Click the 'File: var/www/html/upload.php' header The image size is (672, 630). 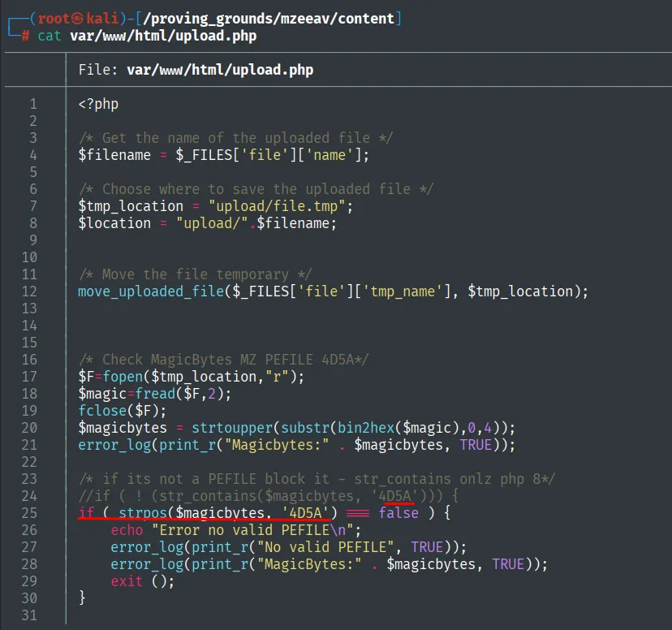pos(196,70)
